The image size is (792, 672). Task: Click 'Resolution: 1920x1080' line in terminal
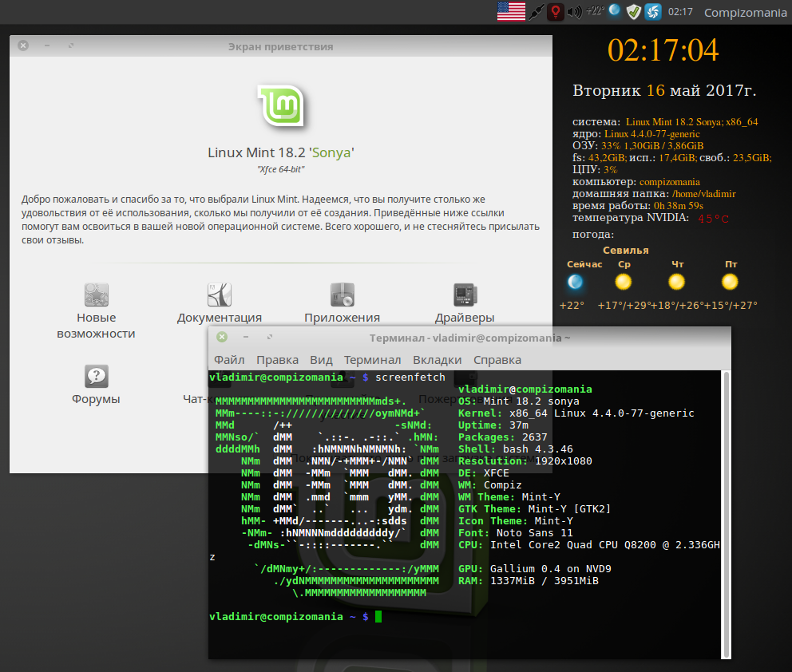coord(525,461)
